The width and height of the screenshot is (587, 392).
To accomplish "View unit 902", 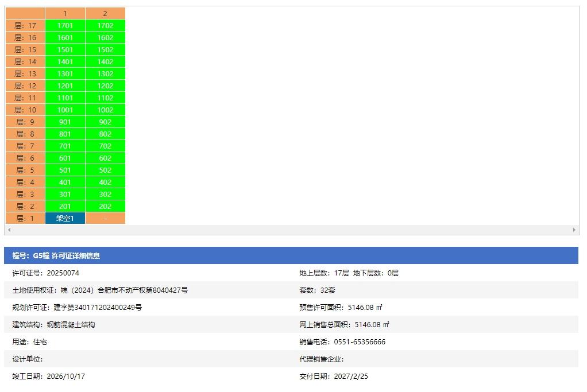I will 105,122.
